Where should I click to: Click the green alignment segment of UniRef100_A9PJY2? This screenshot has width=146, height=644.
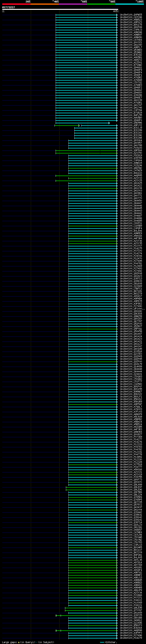[x=67, y=125]
